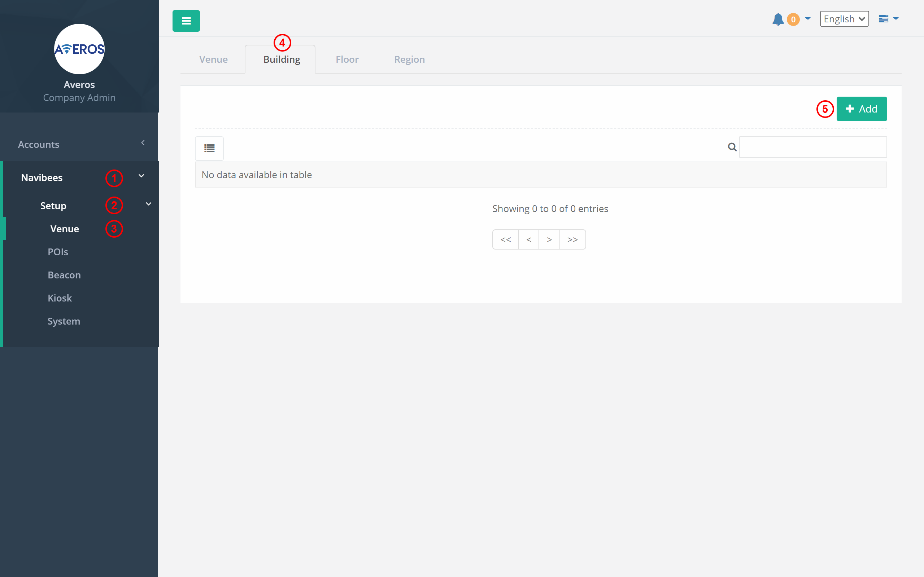The width and height of the screenshot is (924, 577).
Task: Click the Averos logo avatar
Action: [79, 49]
